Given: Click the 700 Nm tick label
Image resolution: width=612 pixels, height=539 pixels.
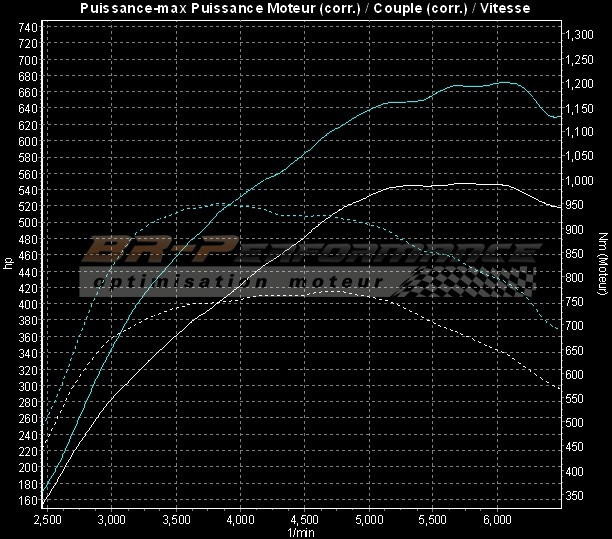Looking at the screenshot, I should [x=574, y=326].
